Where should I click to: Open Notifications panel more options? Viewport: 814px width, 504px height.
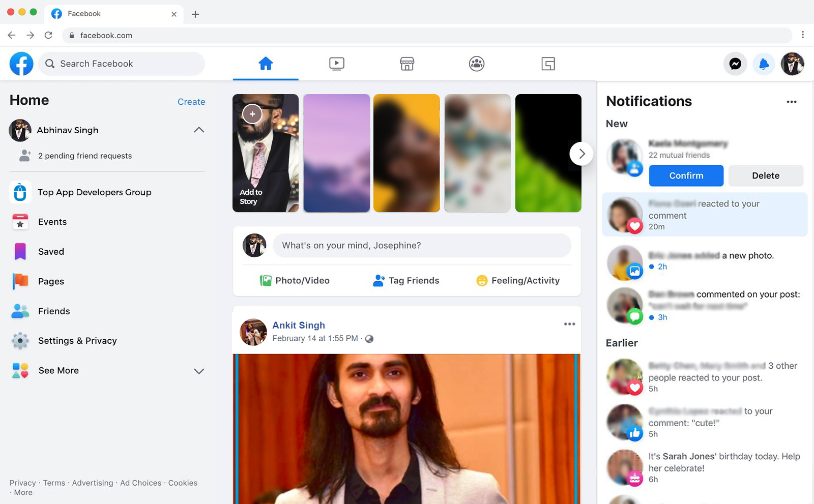click(791, 102)
